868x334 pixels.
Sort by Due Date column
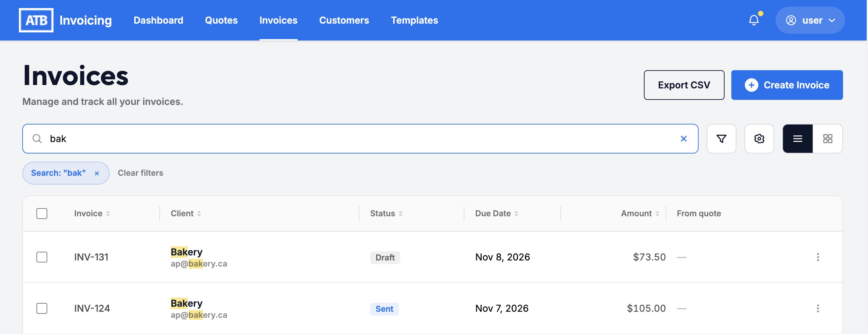pyautogui.click(x=497, y=214)
